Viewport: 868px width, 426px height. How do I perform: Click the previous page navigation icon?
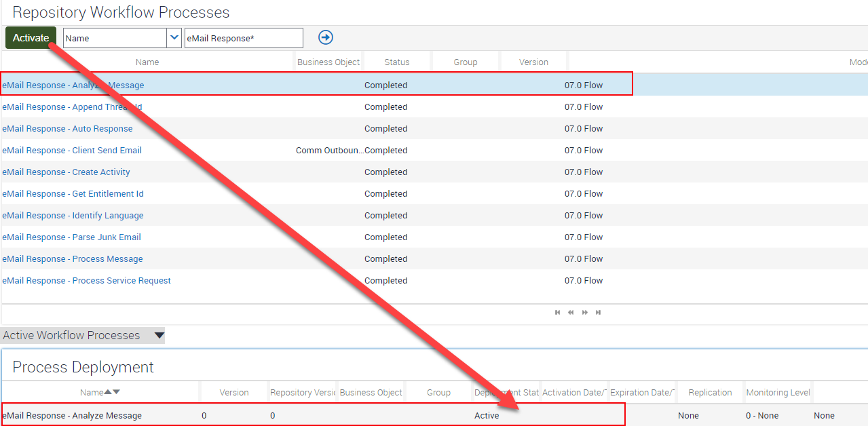tap(571, 312)
